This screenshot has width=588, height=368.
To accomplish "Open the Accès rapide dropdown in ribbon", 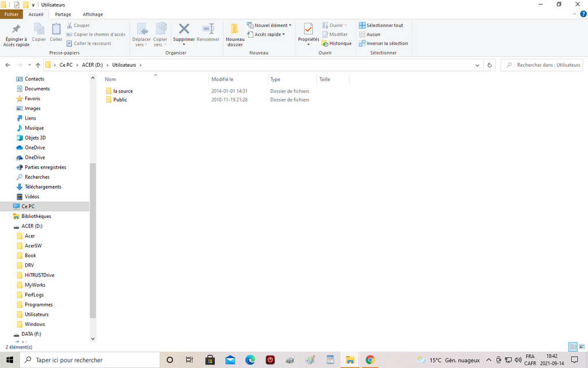I will [x=266, y=34].
